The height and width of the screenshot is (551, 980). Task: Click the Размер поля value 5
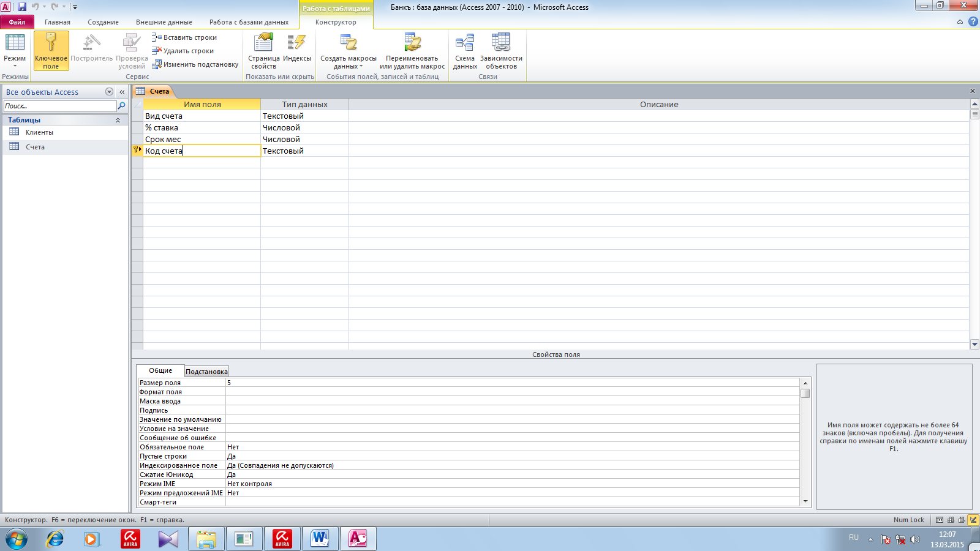513,383
